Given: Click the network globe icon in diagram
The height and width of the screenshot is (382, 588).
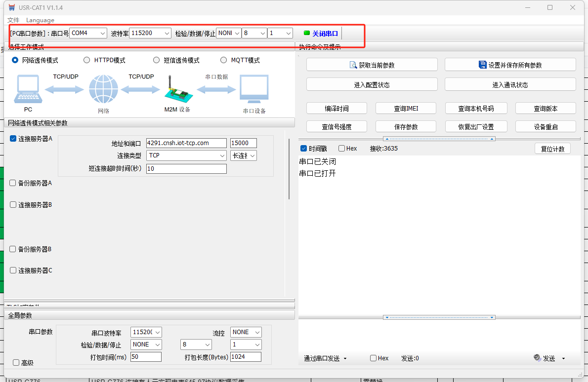Looking at the screenshot, I should [x=103, y=89].
